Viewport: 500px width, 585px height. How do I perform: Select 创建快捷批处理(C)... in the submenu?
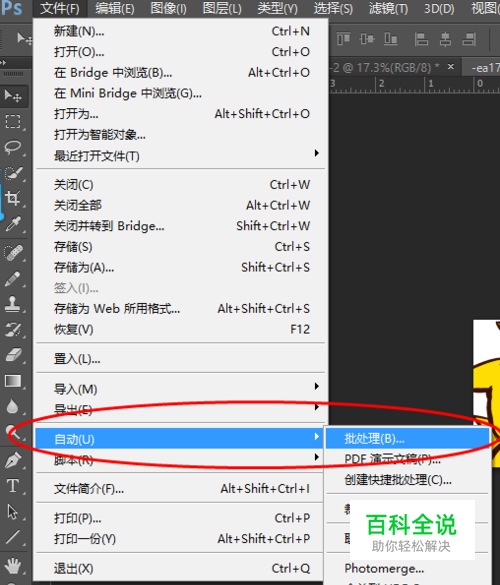pyautogui.click(x=407, y=480)
